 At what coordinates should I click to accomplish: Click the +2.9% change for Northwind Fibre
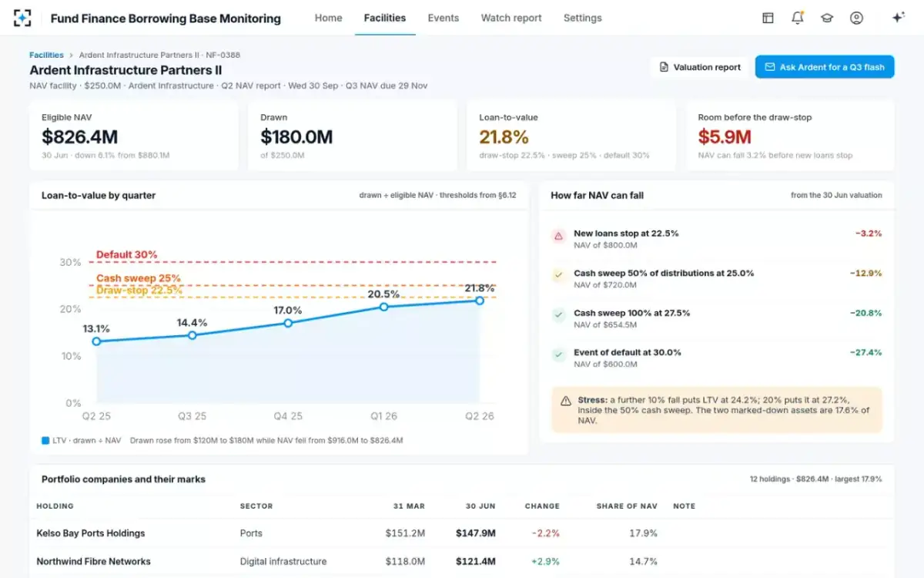point(545,561)
